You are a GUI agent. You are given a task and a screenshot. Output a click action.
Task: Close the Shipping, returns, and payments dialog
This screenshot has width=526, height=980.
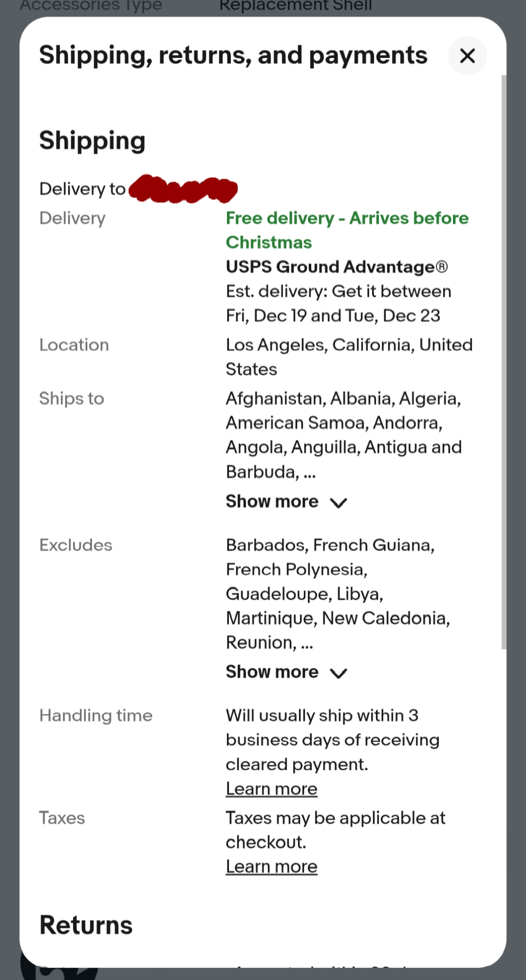pyautogui.click(x=467, y=56)
